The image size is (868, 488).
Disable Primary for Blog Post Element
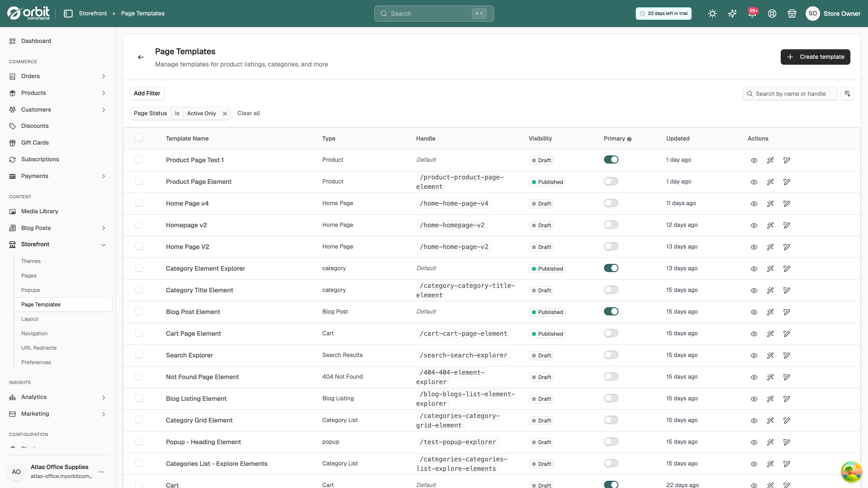(x=611, y=312)
